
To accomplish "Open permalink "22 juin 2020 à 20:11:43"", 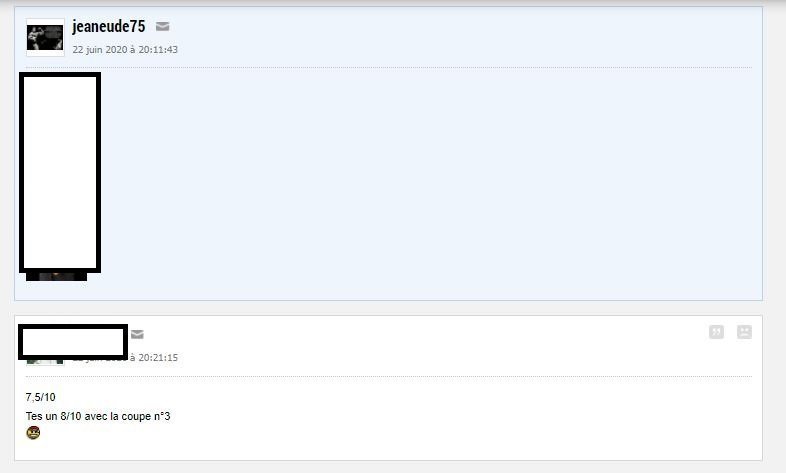I will (125, 50).
